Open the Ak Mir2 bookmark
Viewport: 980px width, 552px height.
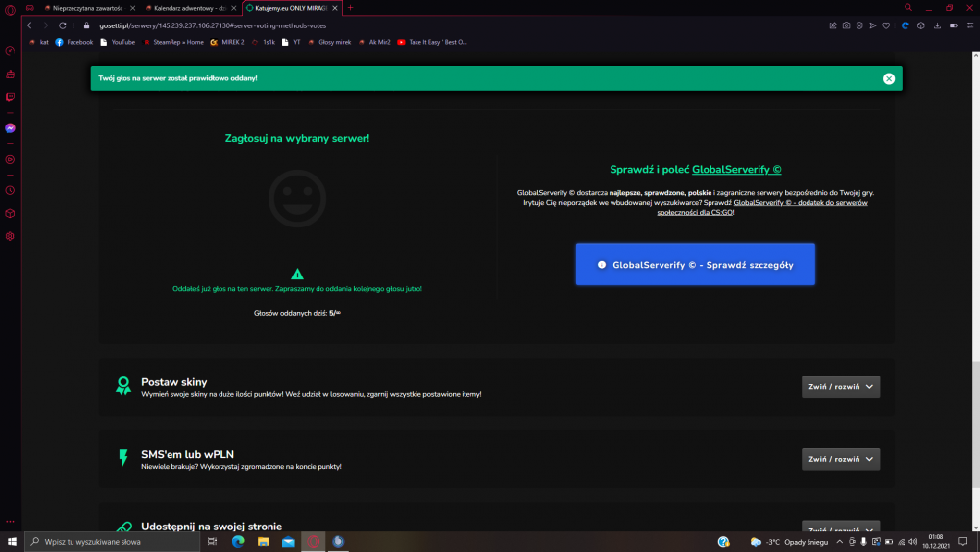point(374,42)
